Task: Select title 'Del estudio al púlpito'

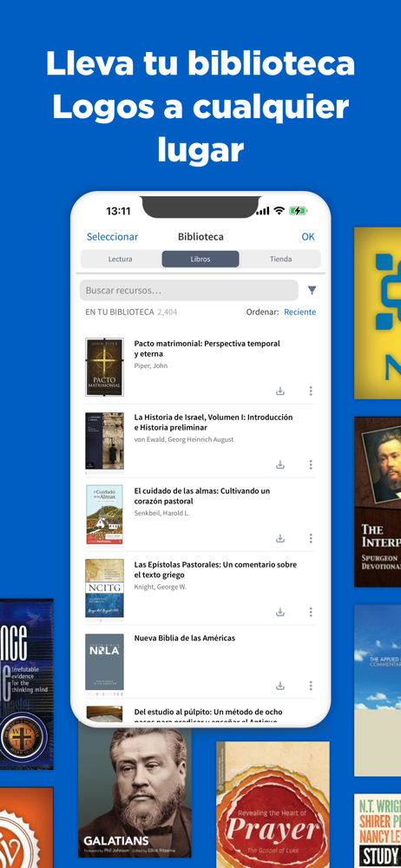Action: (210, 716)
